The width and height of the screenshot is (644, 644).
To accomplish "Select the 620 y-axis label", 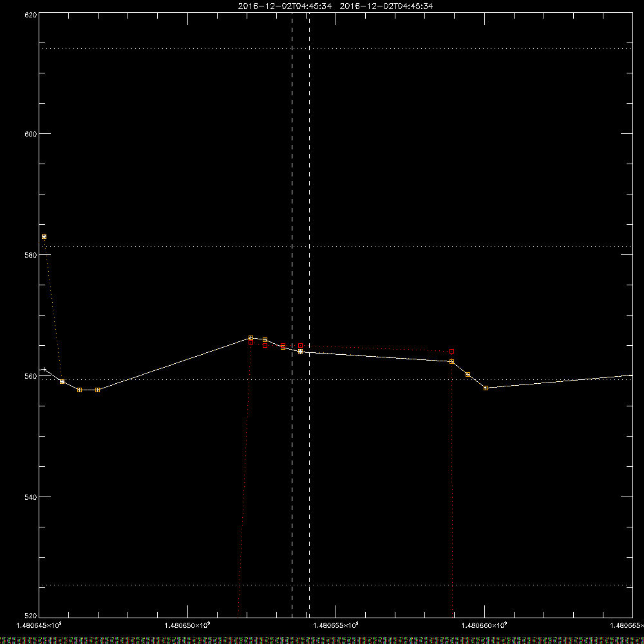I will coord(31,15).
